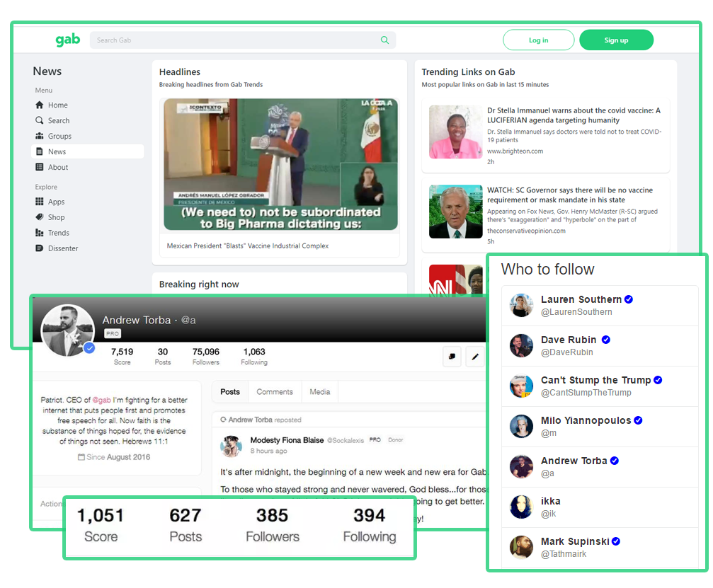Click the Dr Stella Immanuel thumbnail

456,132
